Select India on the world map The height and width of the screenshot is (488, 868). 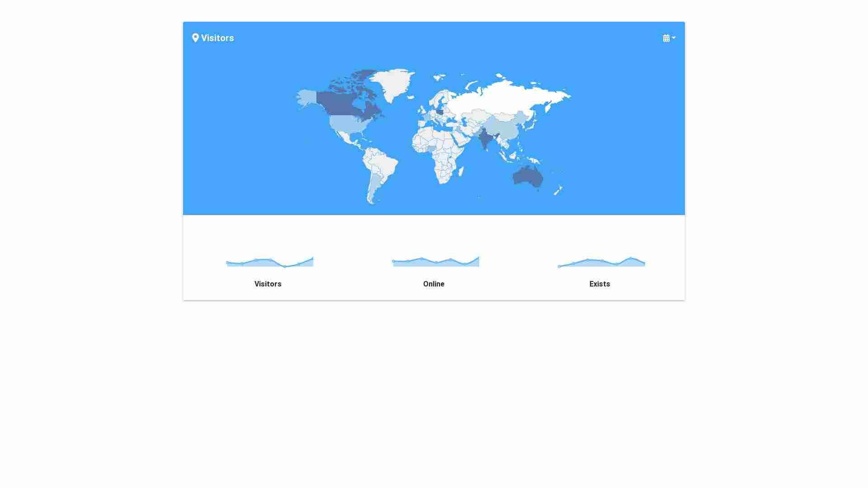point(486,139)
